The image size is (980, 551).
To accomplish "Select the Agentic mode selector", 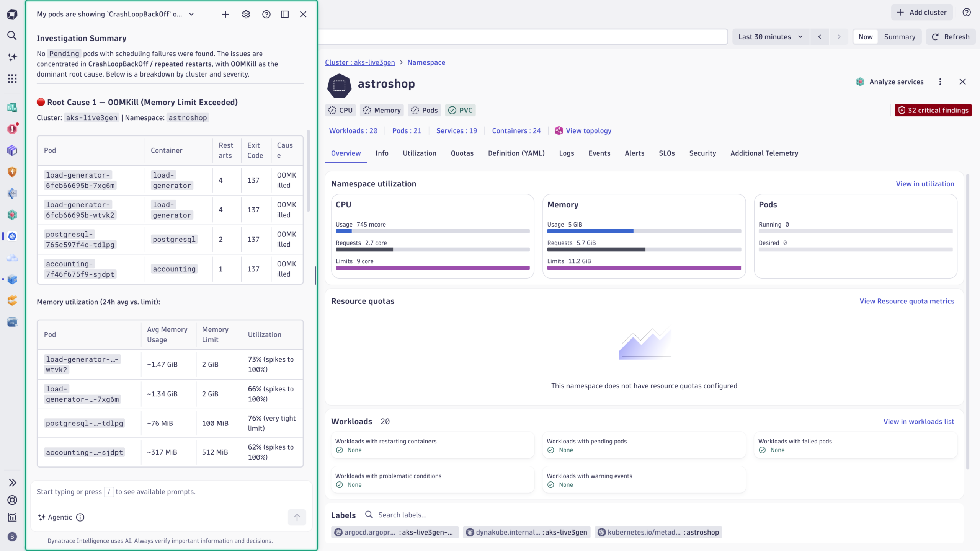I will pos(55,517).
